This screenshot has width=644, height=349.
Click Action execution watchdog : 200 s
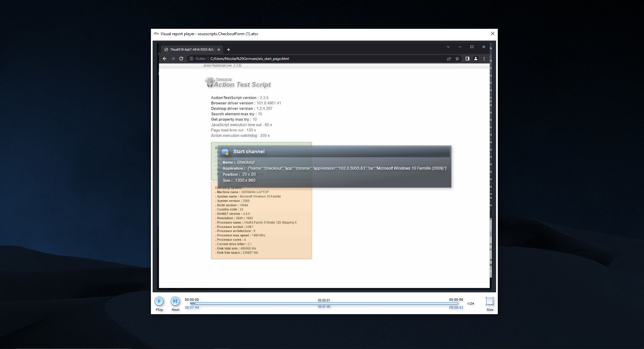(x=240, y=135)
